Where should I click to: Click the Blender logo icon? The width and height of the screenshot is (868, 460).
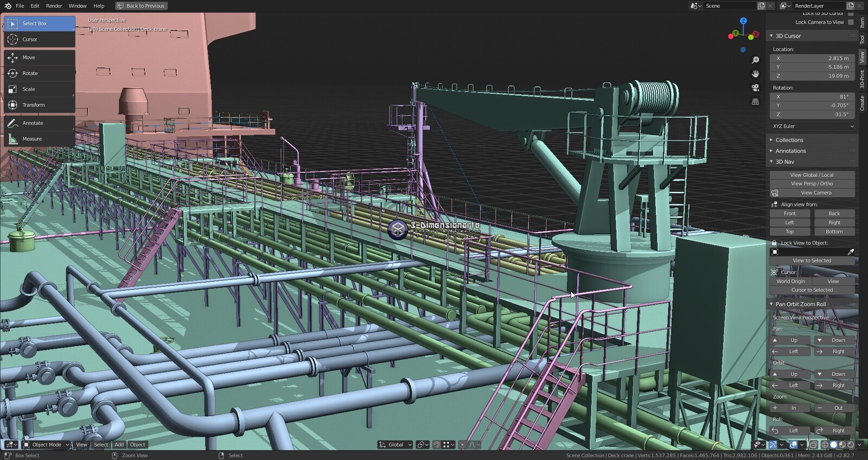tap(8, 5)
